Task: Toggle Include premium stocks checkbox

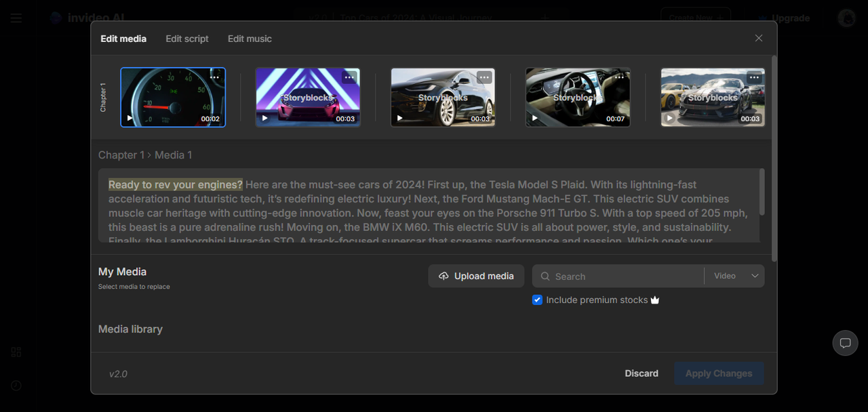Action: click(537, 300)
